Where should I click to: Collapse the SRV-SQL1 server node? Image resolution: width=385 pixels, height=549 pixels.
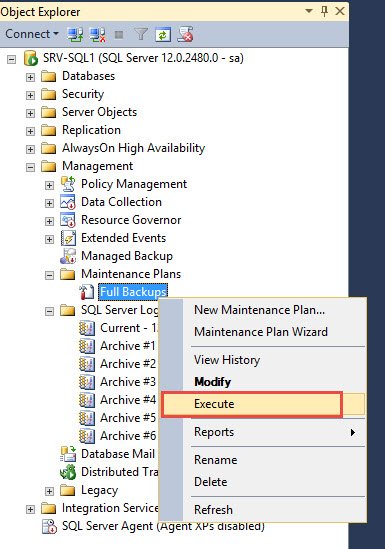click(12, 60)
